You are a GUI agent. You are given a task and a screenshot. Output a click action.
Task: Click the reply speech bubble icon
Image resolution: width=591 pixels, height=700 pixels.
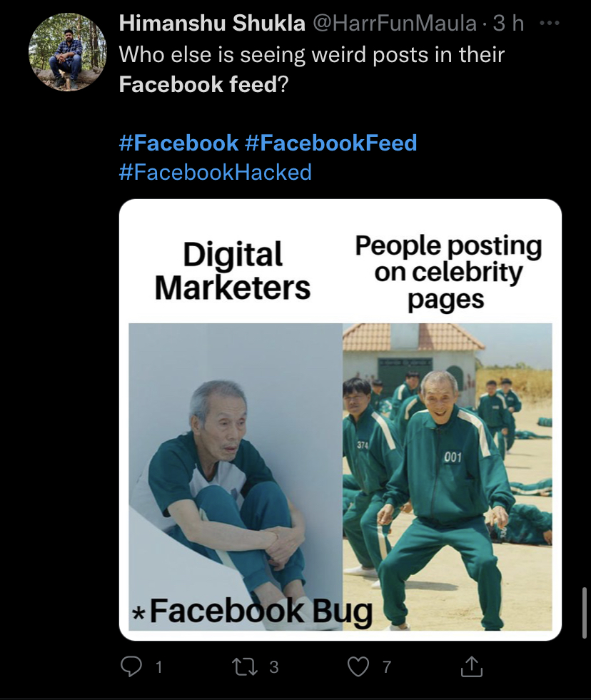[x=131, y=666]
